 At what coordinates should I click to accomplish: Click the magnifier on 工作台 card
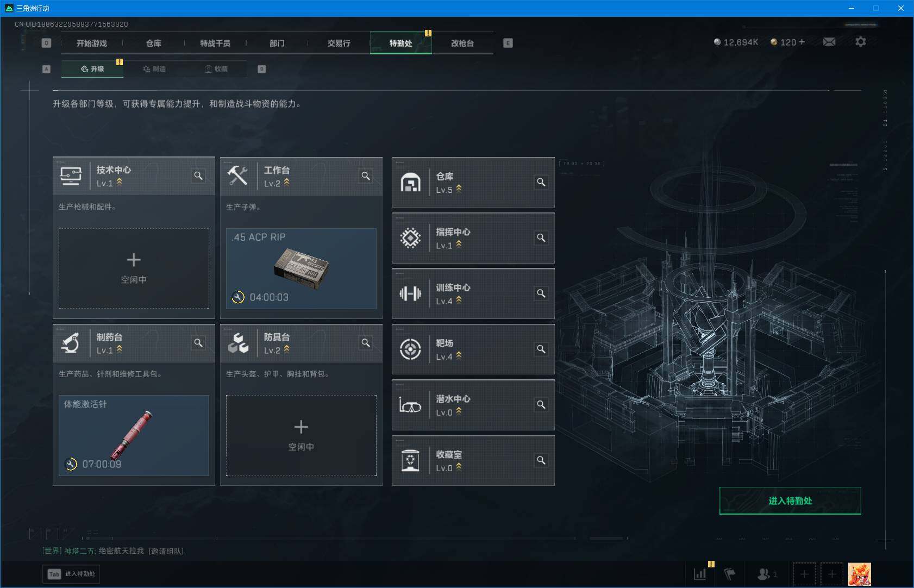click(366, 176)
